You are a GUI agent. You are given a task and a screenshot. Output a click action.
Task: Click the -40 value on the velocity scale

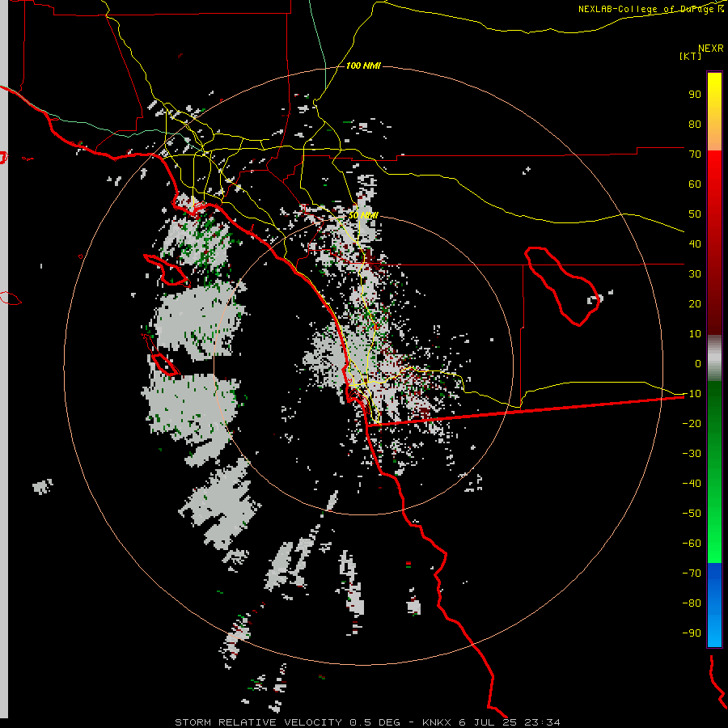pyautogui.click(x=692, y=484)
